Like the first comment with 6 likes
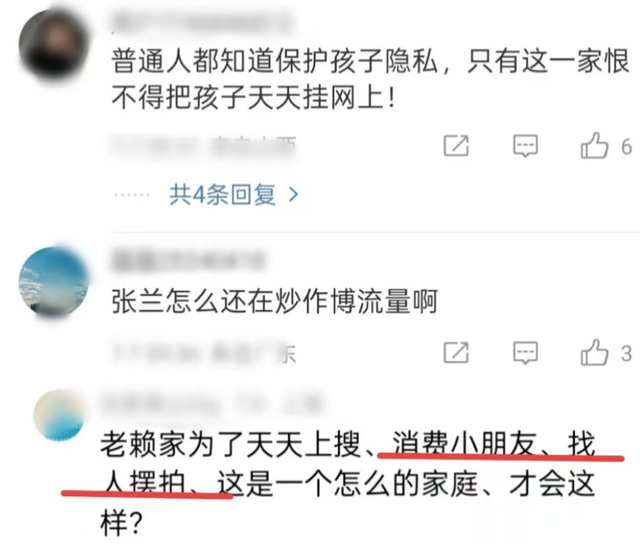The height and width of the screenshot is (547, 640). tap(594, 145)
